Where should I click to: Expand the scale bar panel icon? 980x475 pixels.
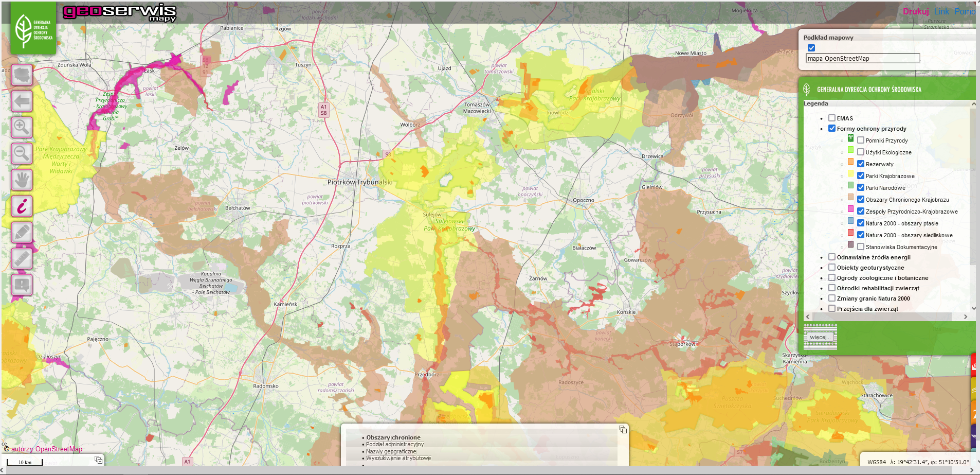[x=99, y=460]
